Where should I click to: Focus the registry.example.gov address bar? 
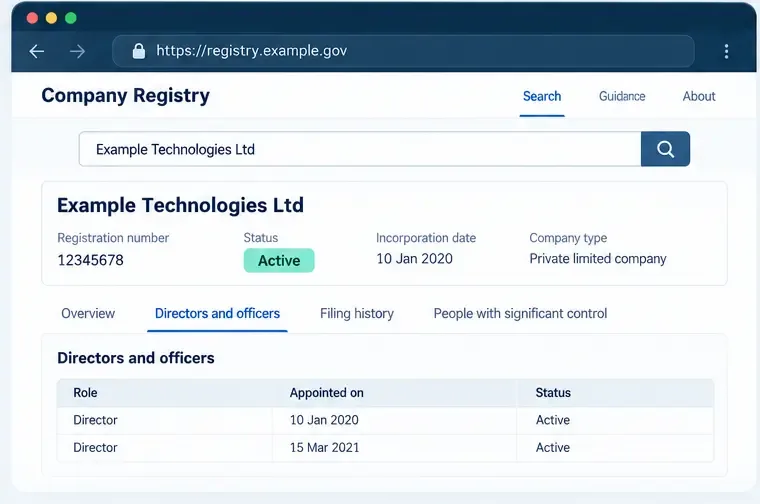click(x=403, y=51)
